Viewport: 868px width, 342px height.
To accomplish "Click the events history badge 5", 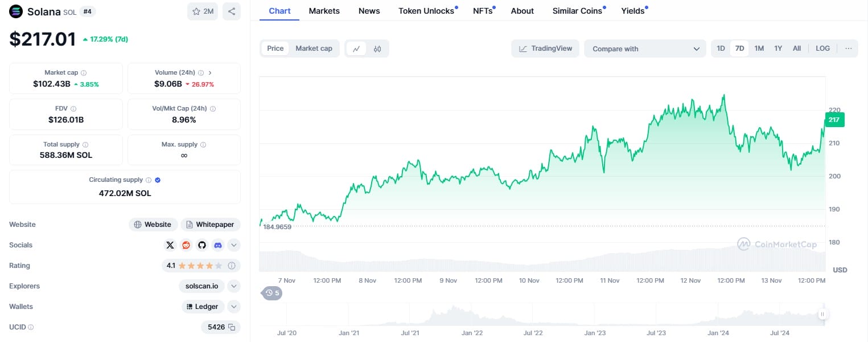I will pyautogui.click(x=272, y=293).
